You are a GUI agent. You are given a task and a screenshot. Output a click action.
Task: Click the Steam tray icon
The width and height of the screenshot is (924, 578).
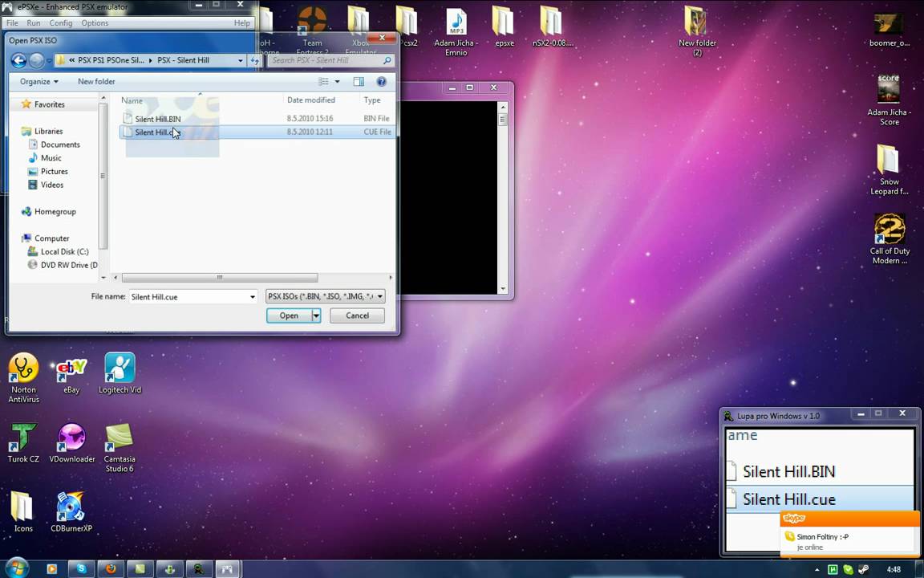click(863, 569)
